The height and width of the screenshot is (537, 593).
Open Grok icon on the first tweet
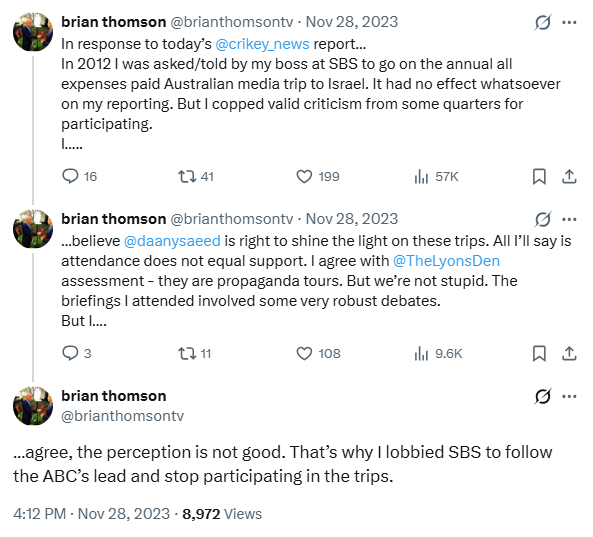(x=543, y=22)
